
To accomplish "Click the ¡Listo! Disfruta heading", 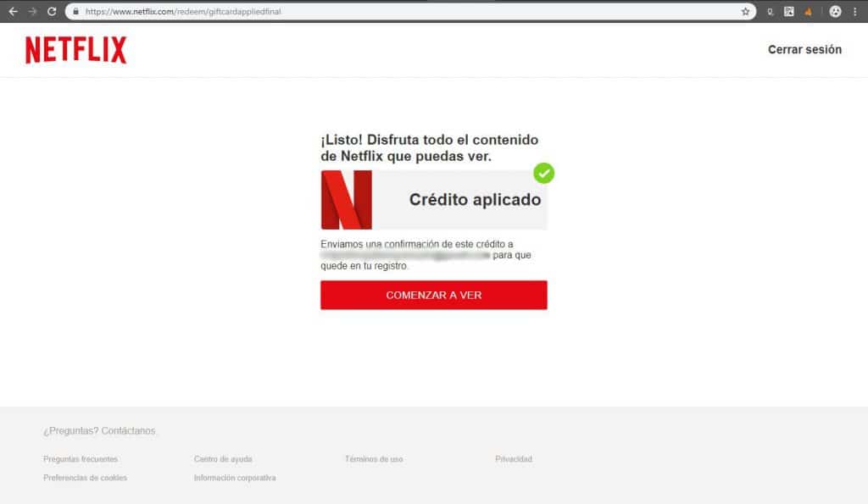I will 430,147.
